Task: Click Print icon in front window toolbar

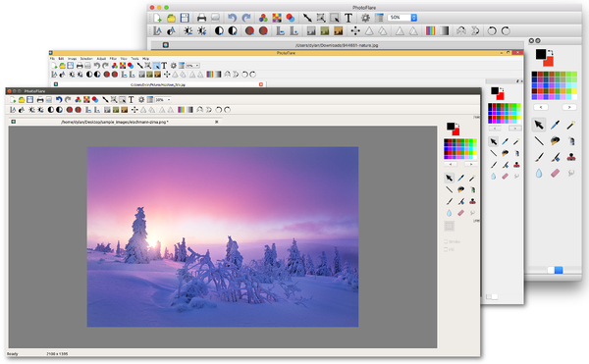Action: tap(40, 100)
